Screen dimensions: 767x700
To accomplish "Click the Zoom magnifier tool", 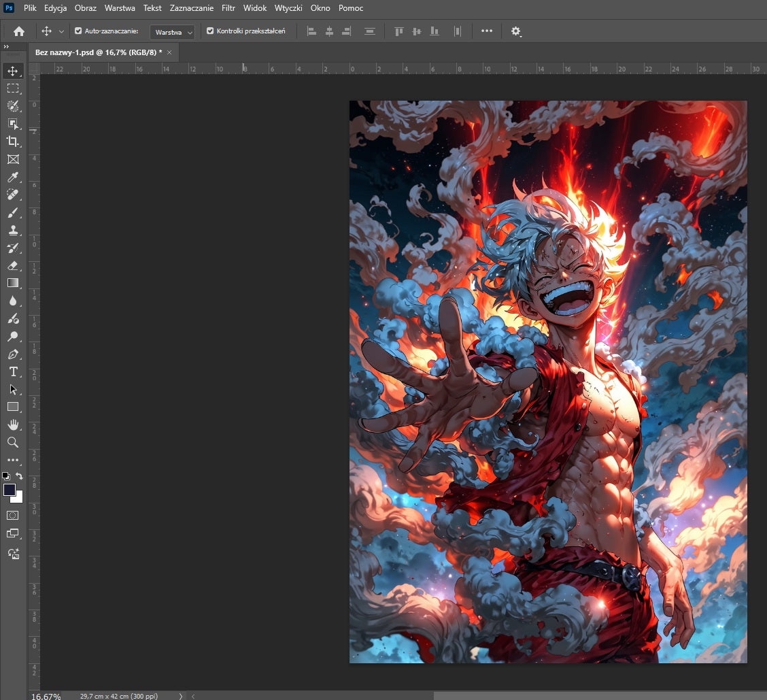I will coord(13,443).
